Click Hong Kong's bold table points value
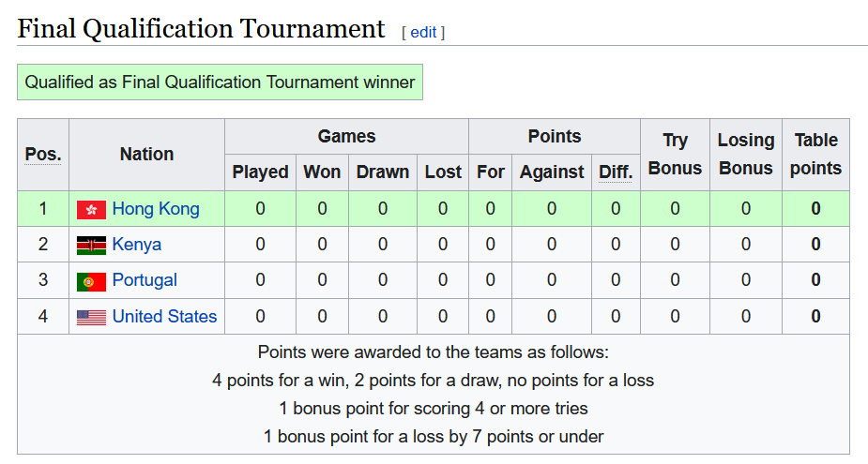The width and height of the screenshot is (868, 464). coord(816,209)
